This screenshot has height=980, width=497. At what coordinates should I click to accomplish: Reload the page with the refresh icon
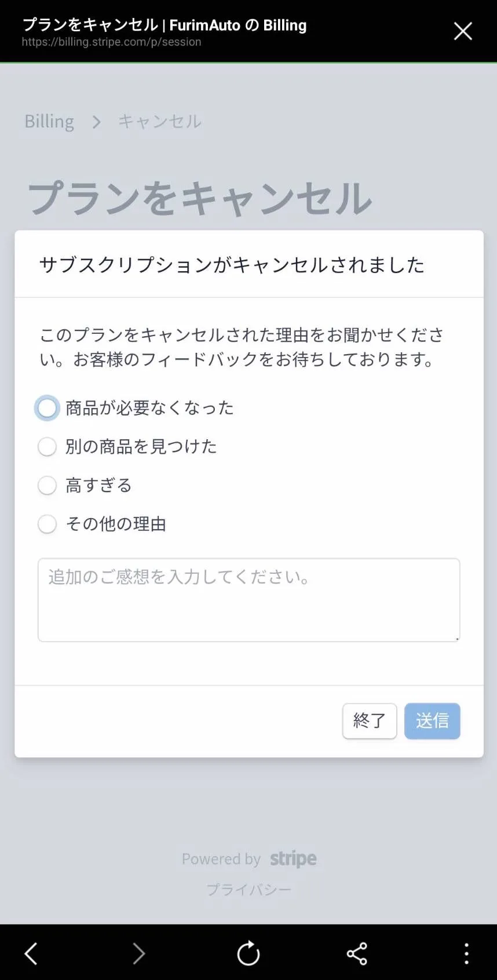(x=248, y=953)
